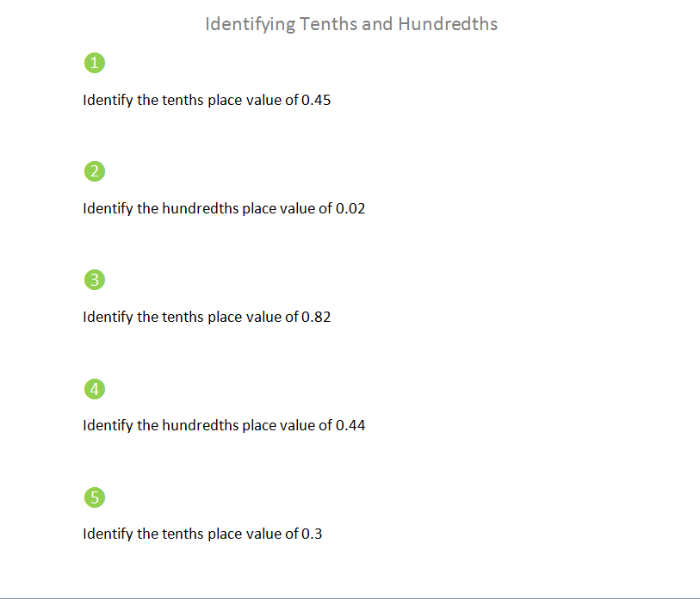Click the question about 0.82

207,317
